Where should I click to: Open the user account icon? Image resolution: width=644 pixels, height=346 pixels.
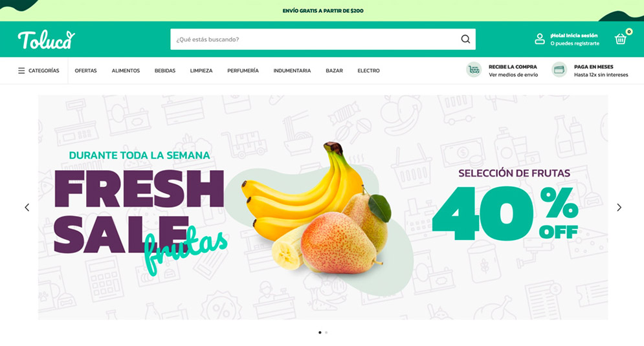[540, 39]
